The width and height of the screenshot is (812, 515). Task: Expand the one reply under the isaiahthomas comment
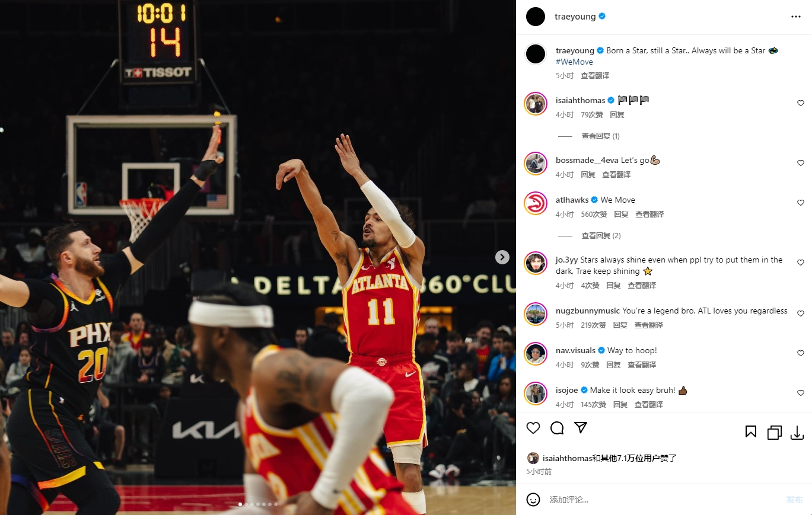tap(600, 136)
